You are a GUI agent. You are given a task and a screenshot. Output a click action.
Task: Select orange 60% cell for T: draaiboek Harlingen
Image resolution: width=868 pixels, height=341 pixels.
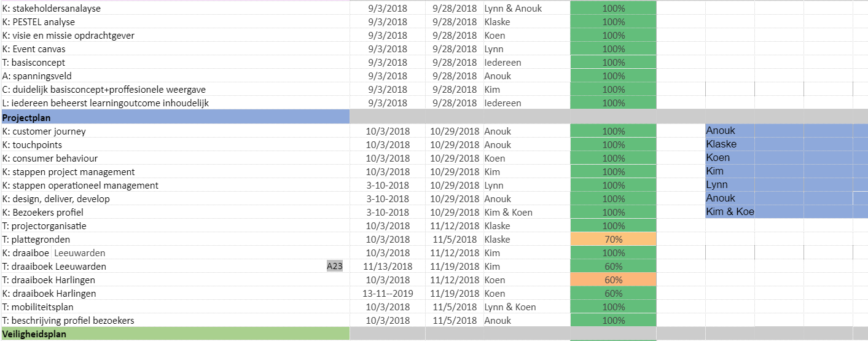click(613, 280)
